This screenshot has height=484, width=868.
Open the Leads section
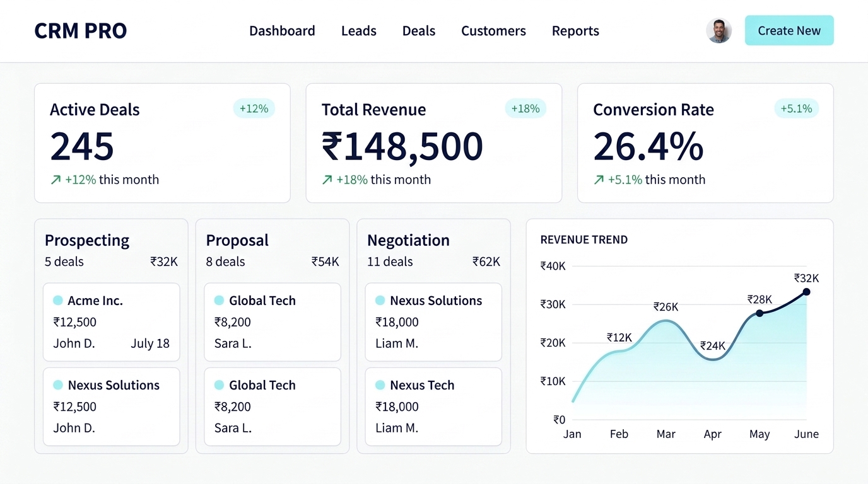[359, 31]
